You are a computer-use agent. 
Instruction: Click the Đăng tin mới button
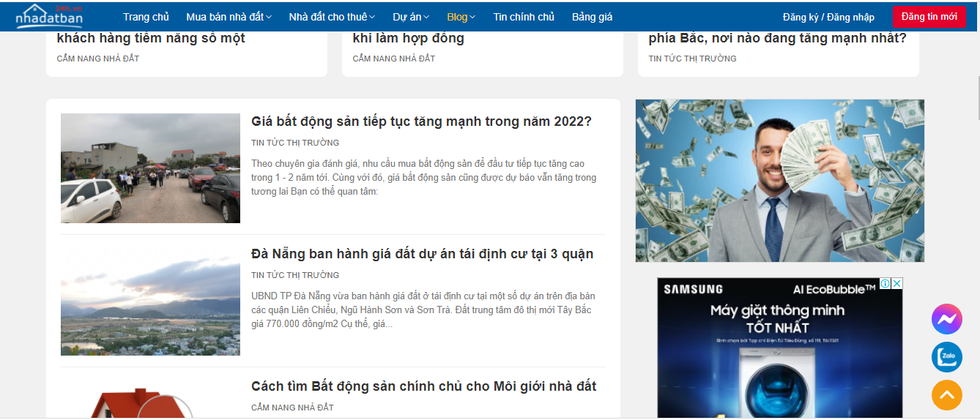tap(929, 16)
